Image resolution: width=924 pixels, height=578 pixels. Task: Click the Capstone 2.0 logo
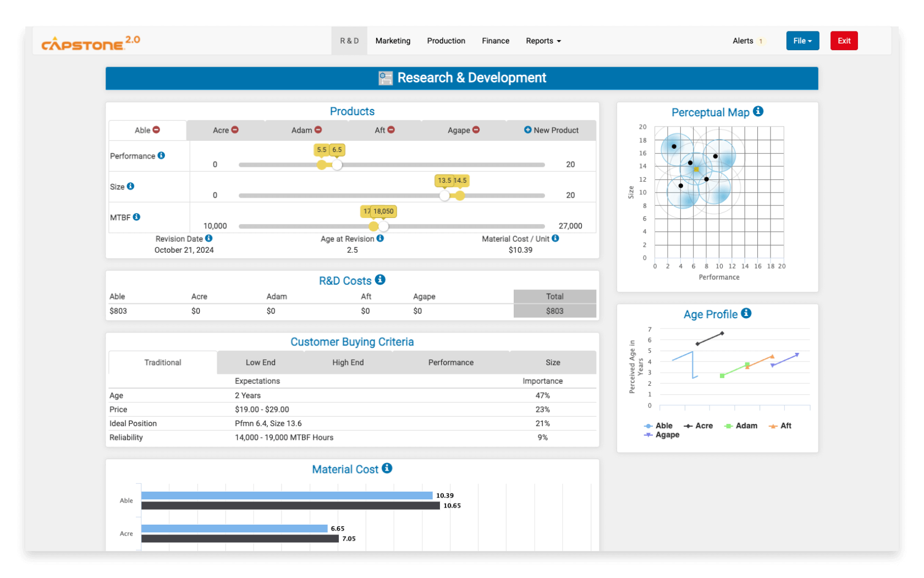coord(90,41)
